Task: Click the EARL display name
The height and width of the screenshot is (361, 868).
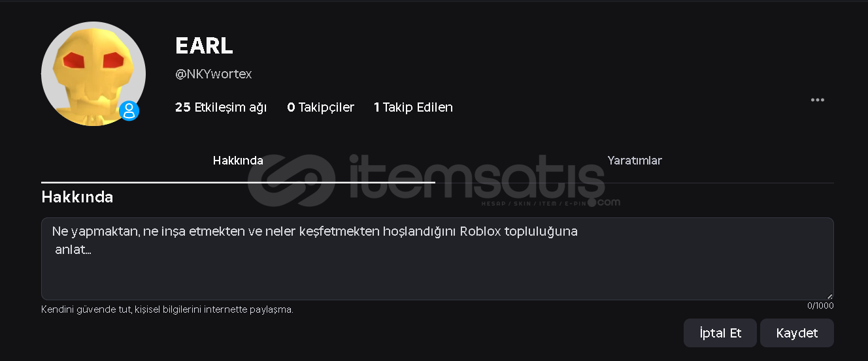Action: 204,46
